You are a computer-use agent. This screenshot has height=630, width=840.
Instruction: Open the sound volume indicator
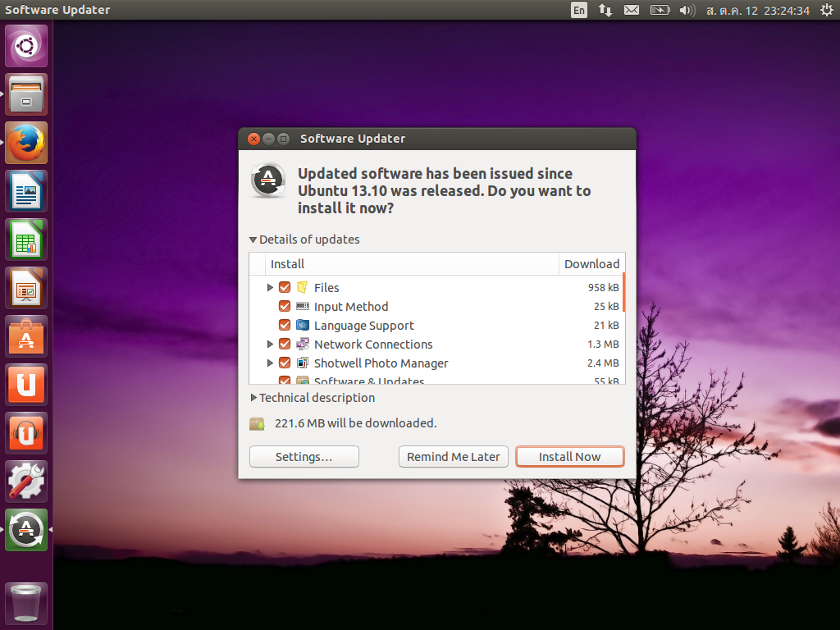click(687, 10)
